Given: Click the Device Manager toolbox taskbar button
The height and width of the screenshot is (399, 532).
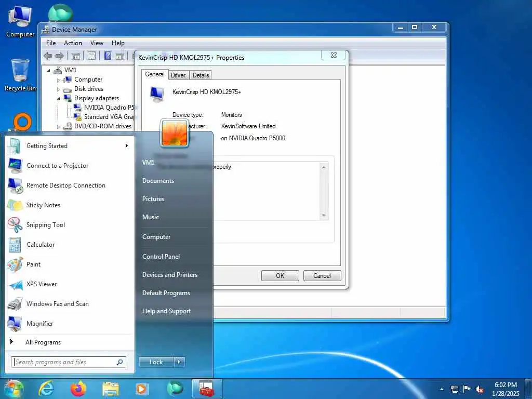Looking at the screenshot, I should tap(207, 389).
